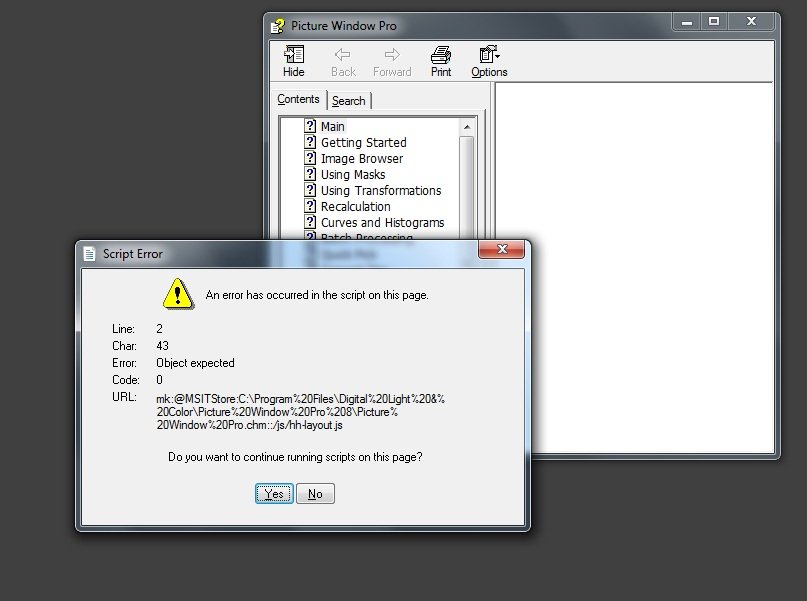This screenshot has height=601, width=807.
Task: Click the question mark icon beside Using Masks
Action: (x=311, y=174)
